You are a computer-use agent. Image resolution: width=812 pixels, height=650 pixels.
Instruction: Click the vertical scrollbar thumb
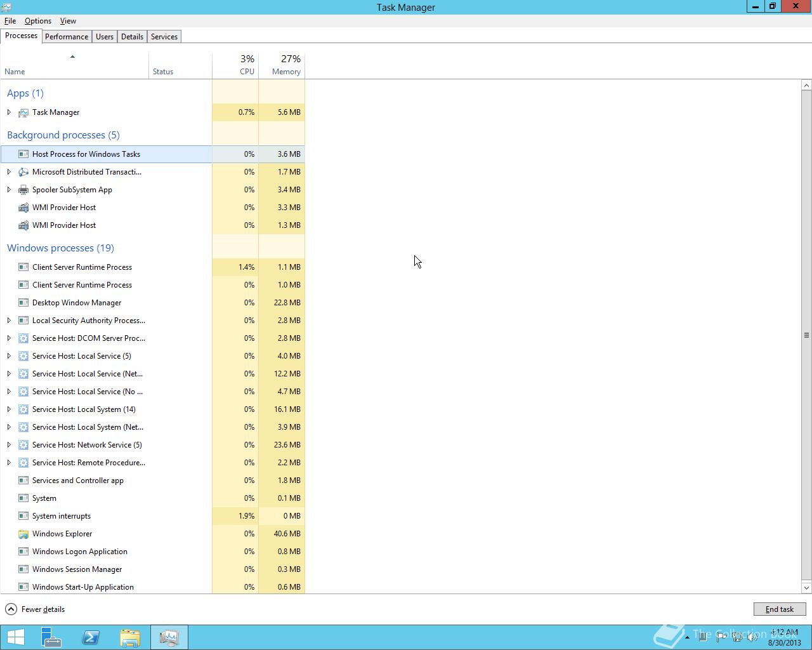806,335
